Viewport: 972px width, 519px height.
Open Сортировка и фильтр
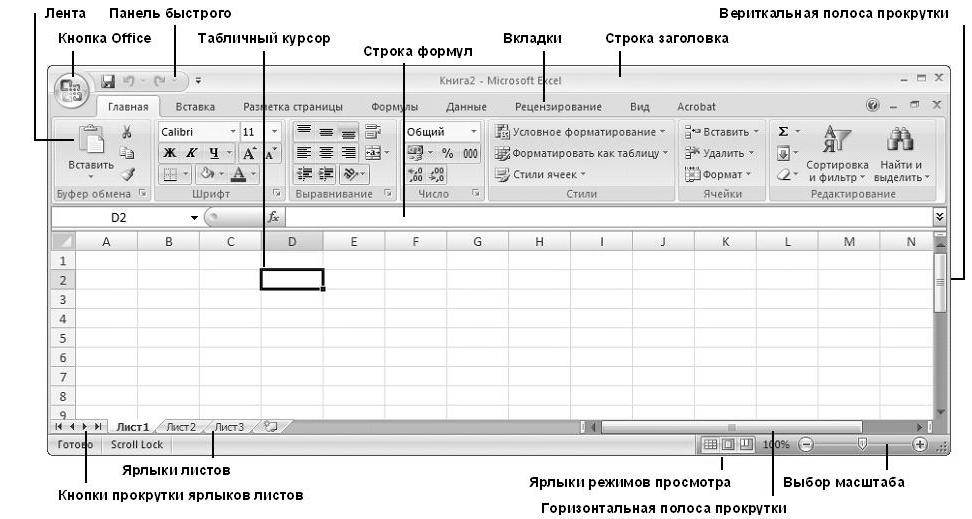pos(837,154)
